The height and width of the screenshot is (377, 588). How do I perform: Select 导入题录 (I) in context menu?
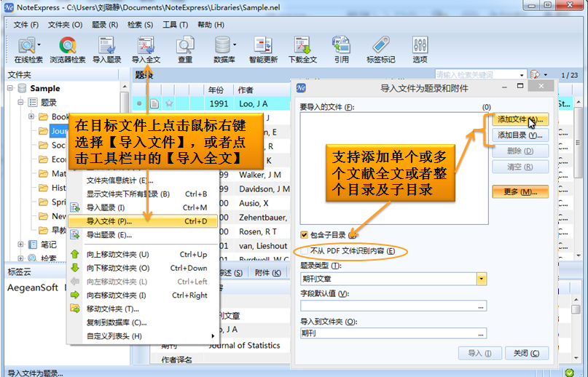pos(143,207)
